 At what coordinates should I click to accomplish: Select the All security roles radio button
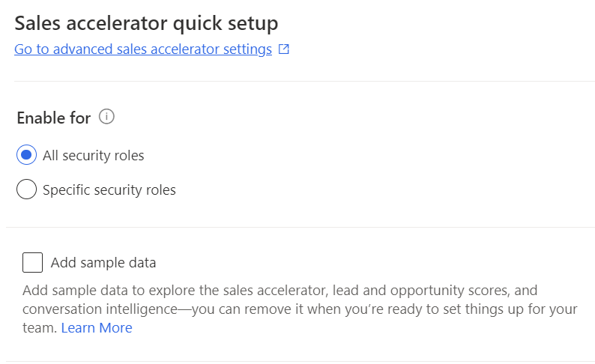26,155
